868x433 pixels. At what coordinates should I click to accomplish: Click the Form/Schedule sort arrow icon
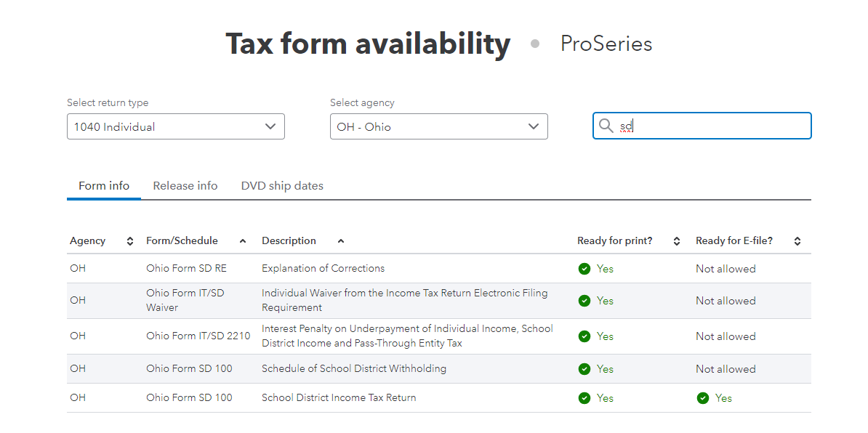point(244,240)
